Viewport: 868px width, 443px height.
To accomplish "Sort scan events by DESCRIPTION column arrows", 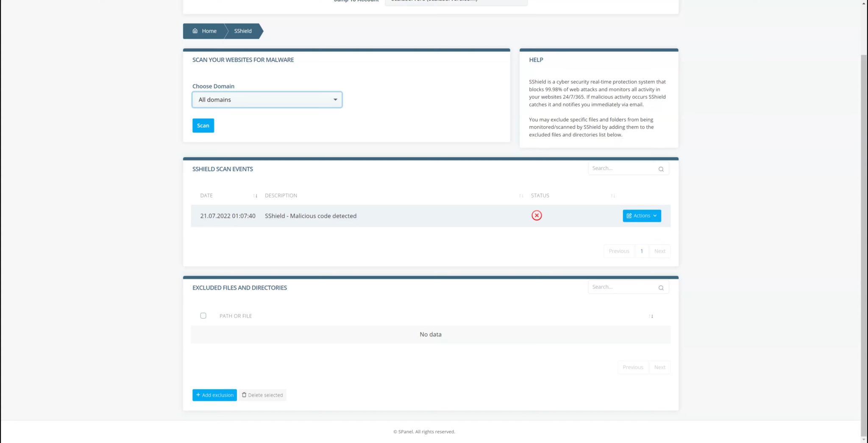I will (521, 196).
